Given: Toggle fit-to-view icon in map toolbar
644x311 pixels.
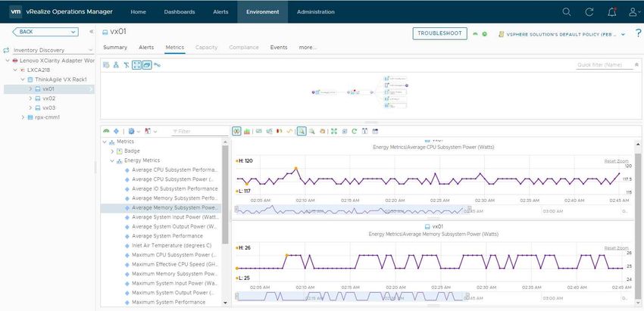Looking at the screenshot, I should [x=137, y=65].
